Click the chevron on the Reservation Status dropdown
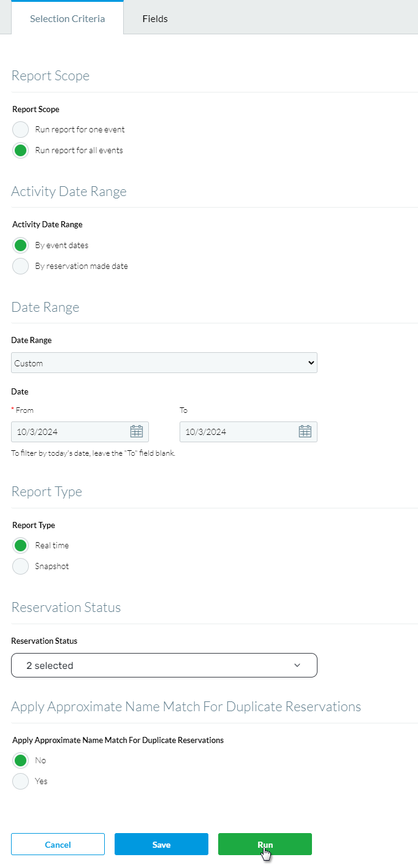Image resolution: width=418 pixels, height=868 pixels. (x=297, y=665)
